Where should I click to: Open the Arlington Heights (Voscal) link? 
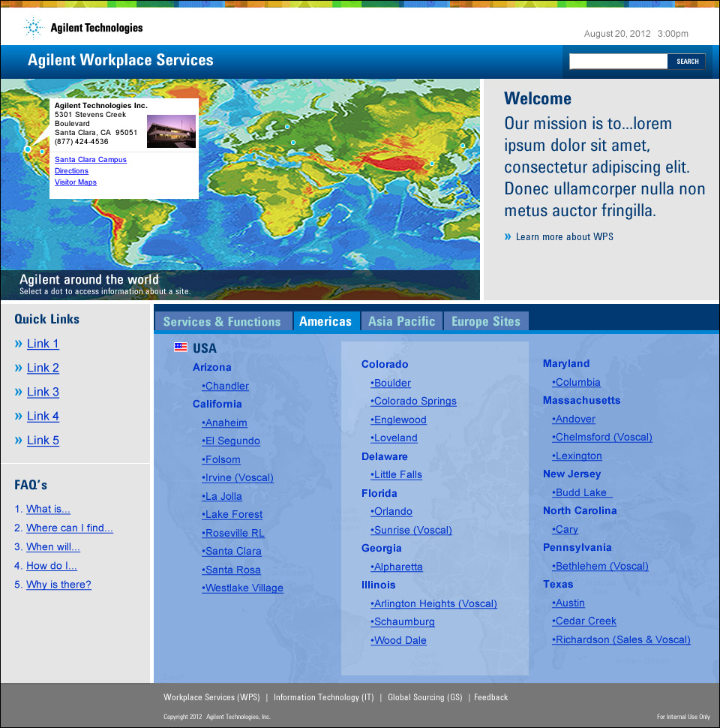tap(433, 603)
